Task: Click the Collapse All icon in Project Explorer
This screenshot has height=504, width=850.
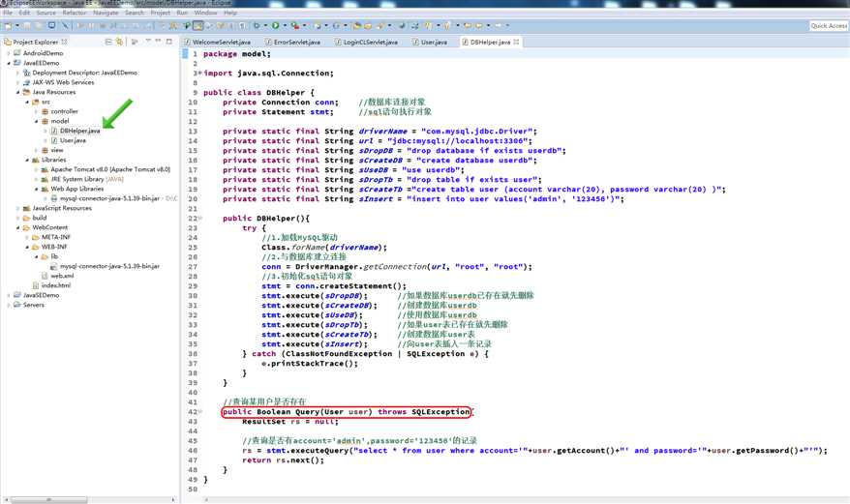Action: (108, 42)
